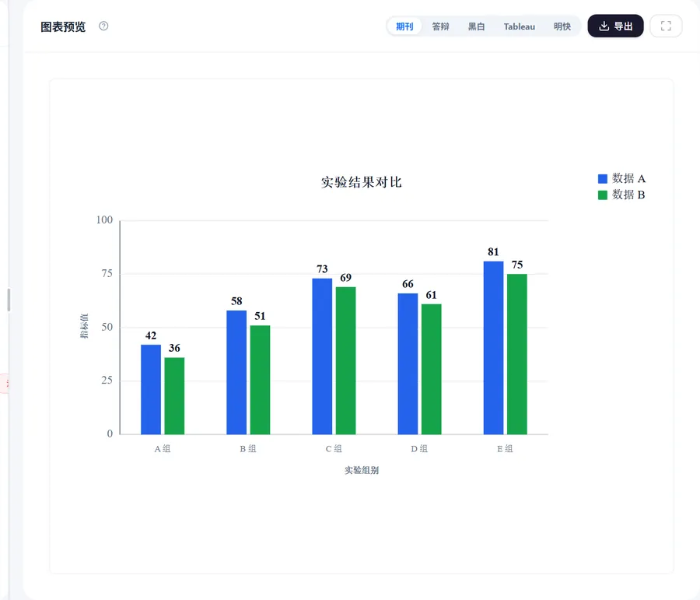Select the 期刊 theme tab
The height and width of the screenshot is (600, 700).
point(404,26)
